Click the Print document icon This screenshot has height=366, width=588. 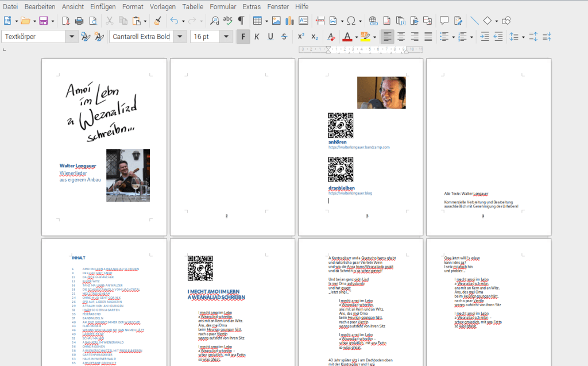(x=79, y=21)
